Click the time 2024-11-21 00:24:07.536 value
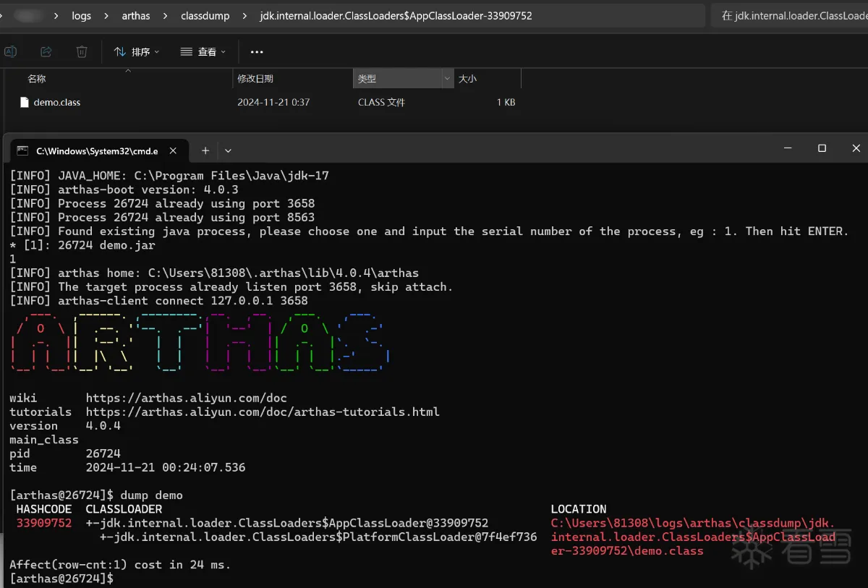868x588 pixels. [x=166, y=467]
